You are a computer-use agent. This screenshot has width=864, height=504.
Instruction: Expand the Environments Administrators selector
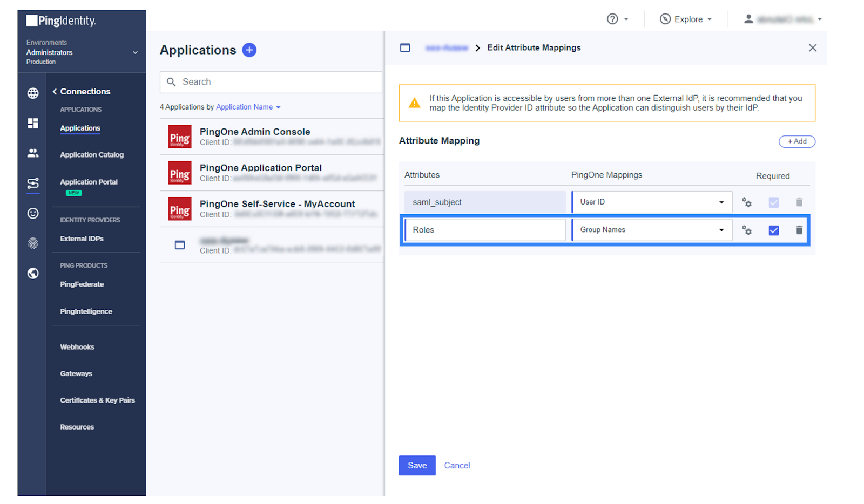[x=82, y=52]
